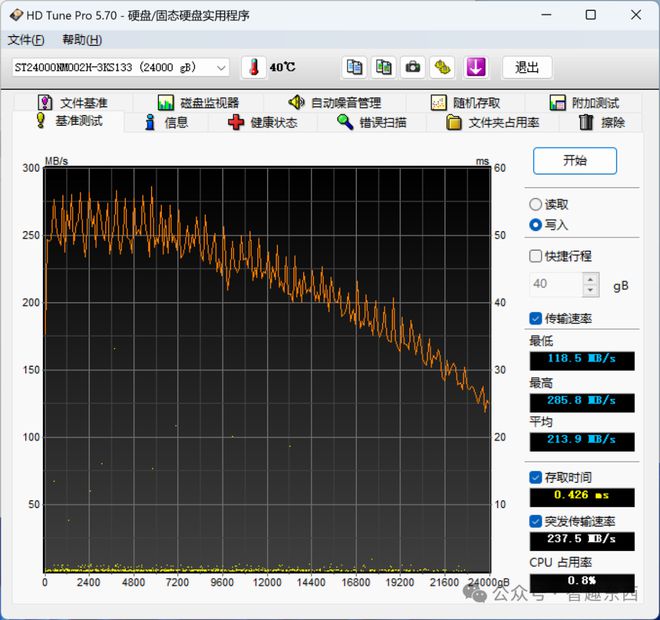Select the 基准测试 tab
The height and width of the screenshot is (620, 660).
[x=69, y=121]
